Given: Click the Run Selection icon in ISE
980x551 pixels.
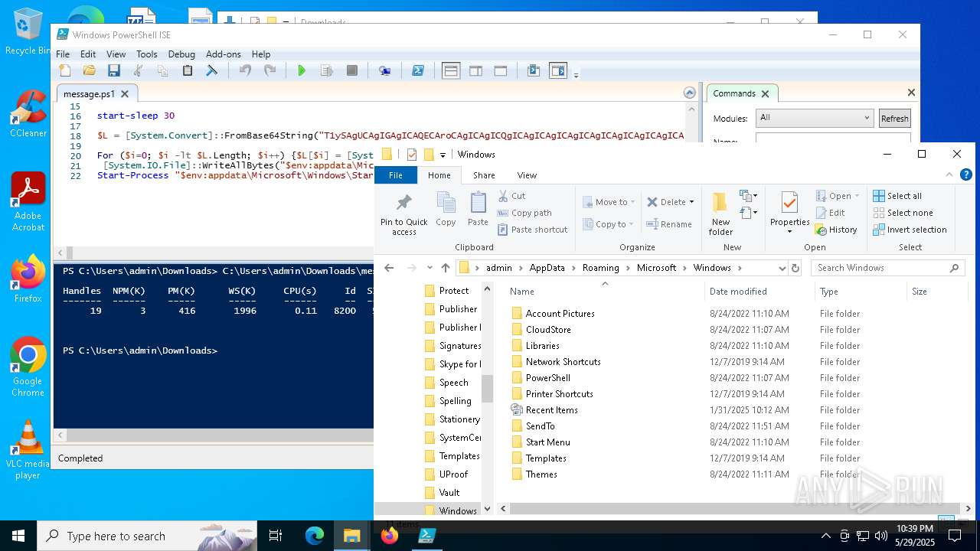Looking at the screenshot, I should click(x=327, y=70).
